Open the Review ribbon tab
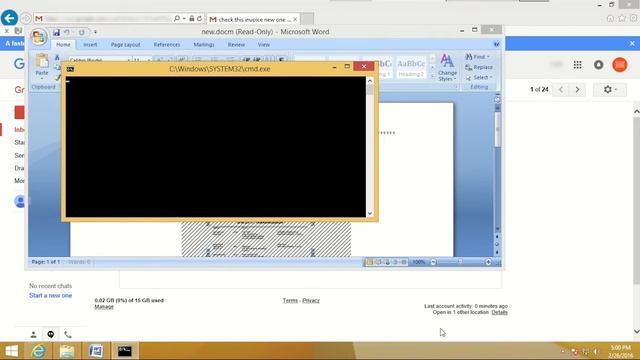The height and width of the screenshot is (360, 640). 236,44
